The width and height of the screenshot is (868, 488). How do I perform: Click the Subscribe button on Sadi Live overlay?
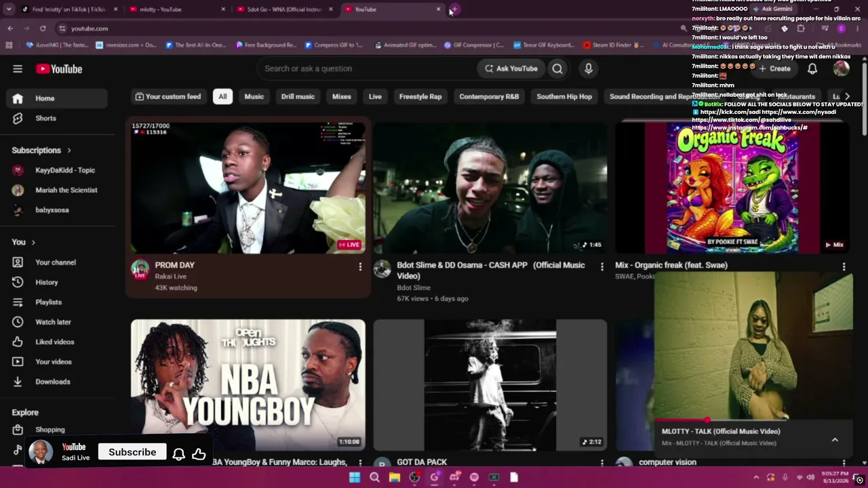pos(132,452)
